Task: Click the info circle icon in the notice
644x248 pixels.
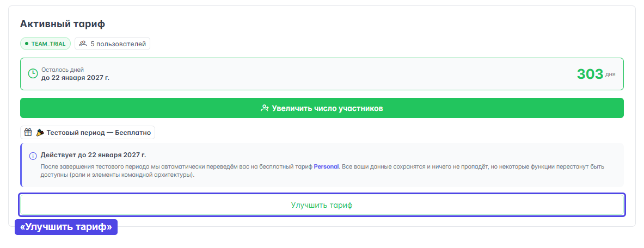Action: 33,156
